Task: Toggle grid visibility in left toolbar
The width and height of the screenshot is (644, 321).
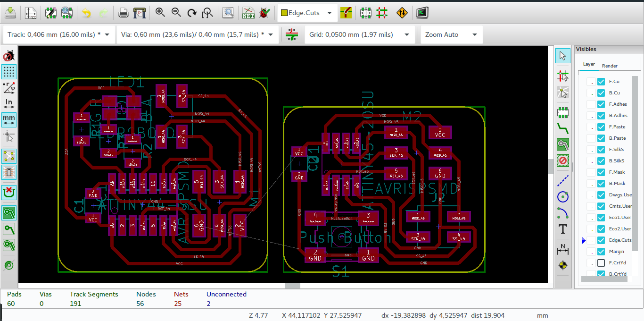Action: (9, 72)
